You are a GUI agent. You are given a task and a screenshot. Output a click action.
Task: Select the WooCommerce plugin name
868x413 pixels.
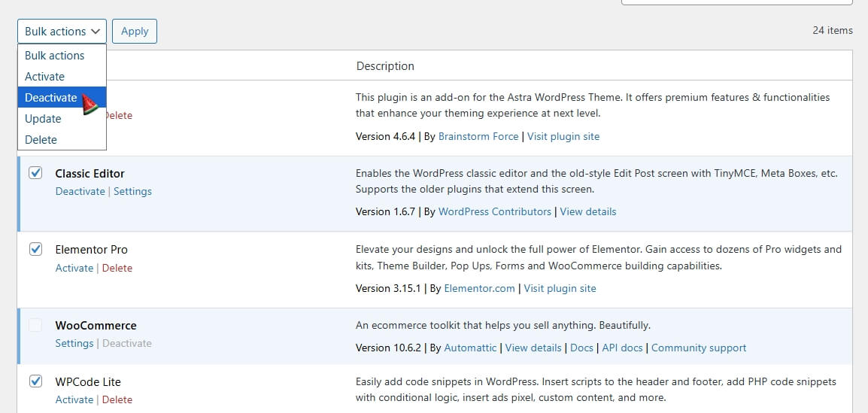(96, 326)
